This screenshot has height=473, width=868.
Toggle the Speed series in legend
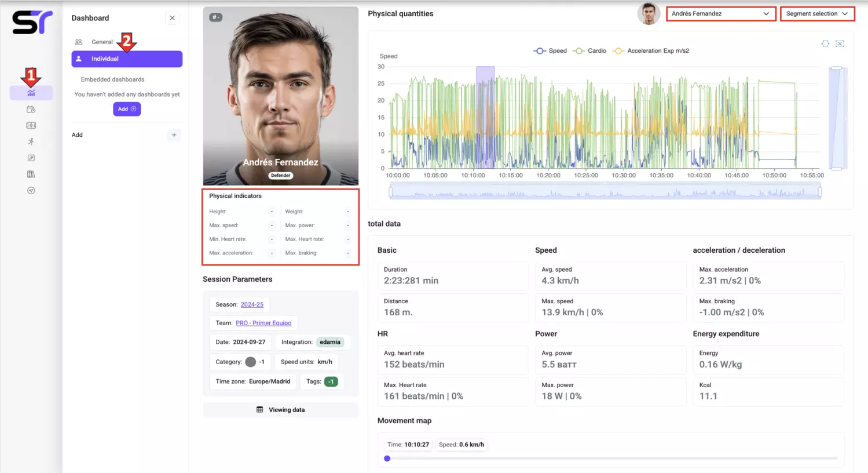[550, 51]
